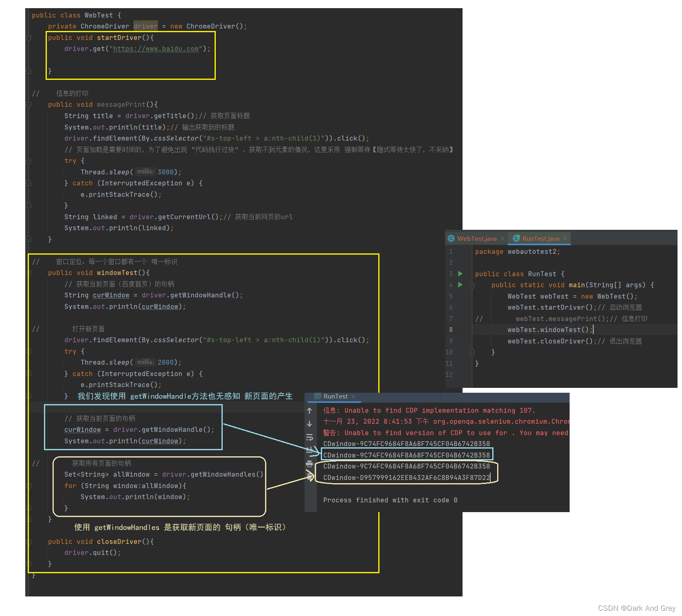682x616 pixels.
Task: Collapse the try block in windowTest
Action: point(29,351)
